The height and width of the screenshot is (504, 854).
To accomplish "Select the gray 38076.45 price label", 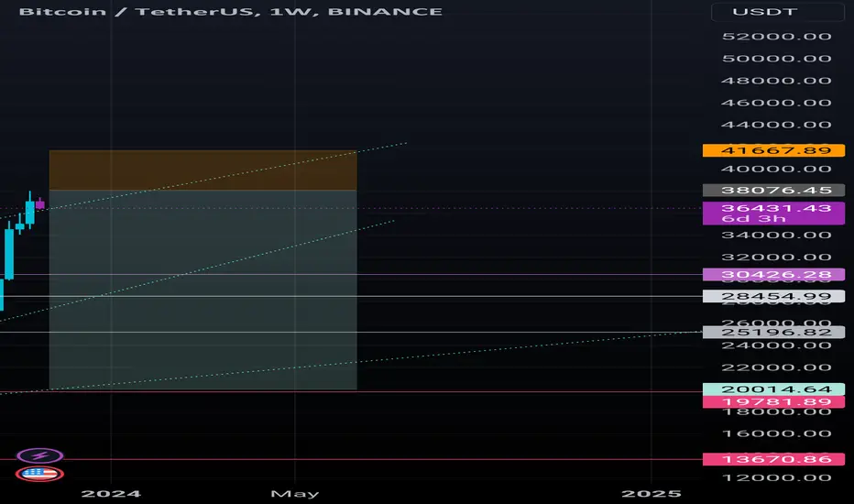I will pyautogui.click(x=768, y=190).
